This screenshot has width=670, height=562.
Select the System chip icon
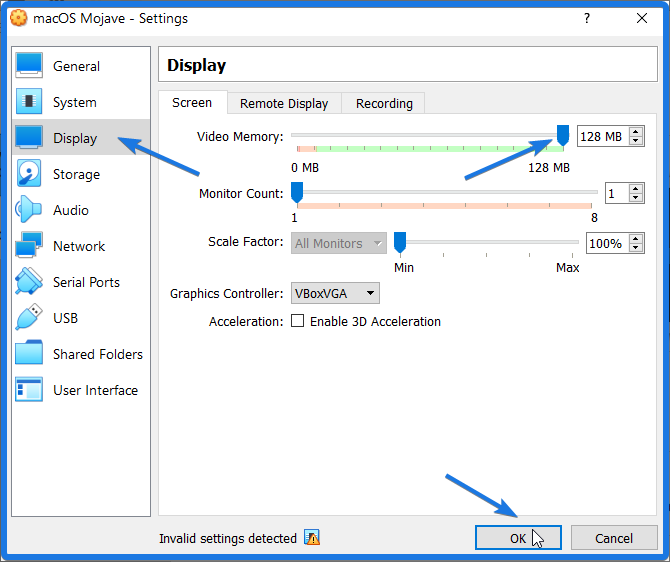point(29,101)
